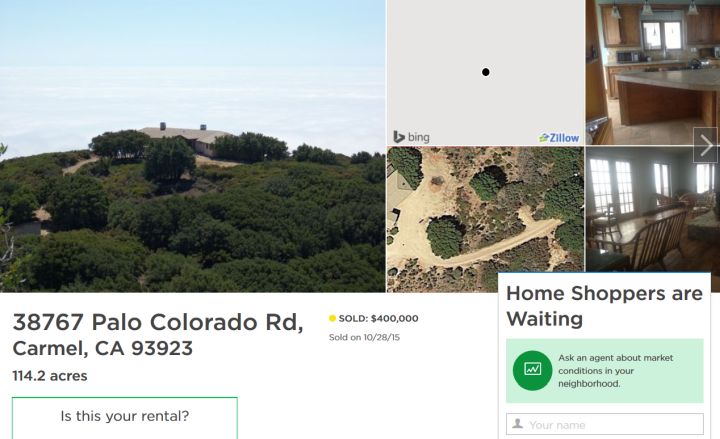
Task: Click the yellow sold status dot
Action: pyautogui.click(x=332, y=318)
